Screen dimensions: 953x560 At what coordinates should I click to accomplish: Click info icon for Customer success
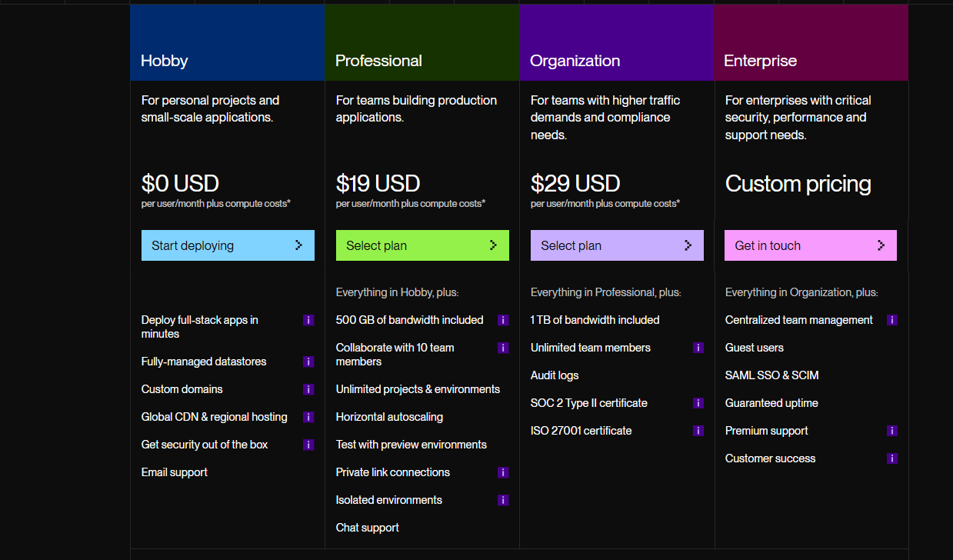[892, 458]
